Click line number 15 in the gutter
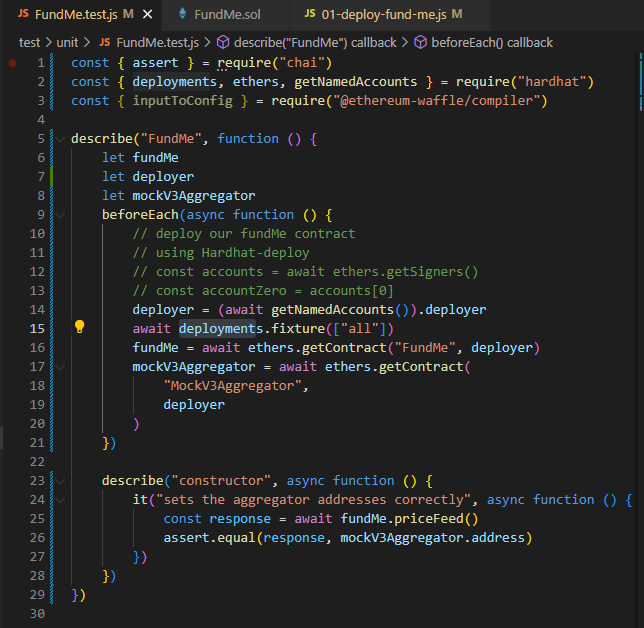This screenshot has width=644, height=628. tap(37, 329)
